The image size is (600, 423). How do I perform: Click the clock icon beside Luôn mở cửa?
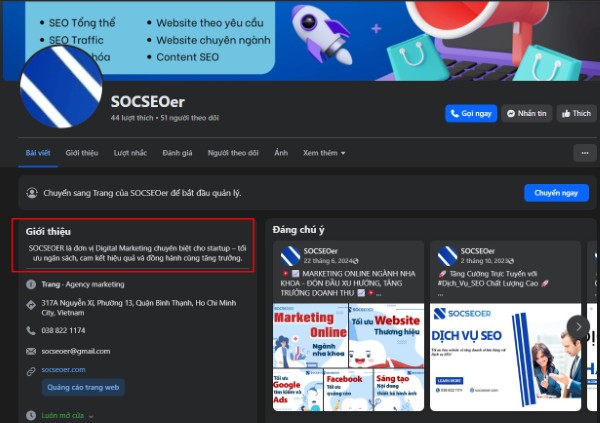[31, 415]
